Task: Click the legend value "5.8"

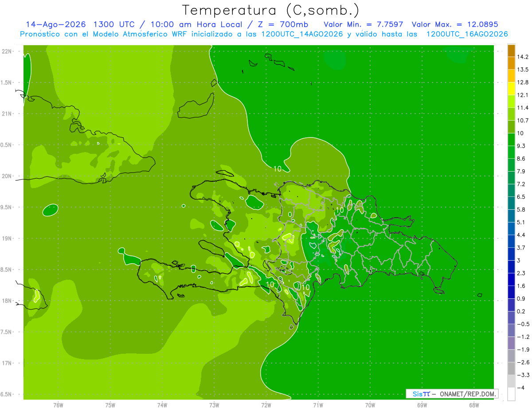Action: tap(521, 209)
